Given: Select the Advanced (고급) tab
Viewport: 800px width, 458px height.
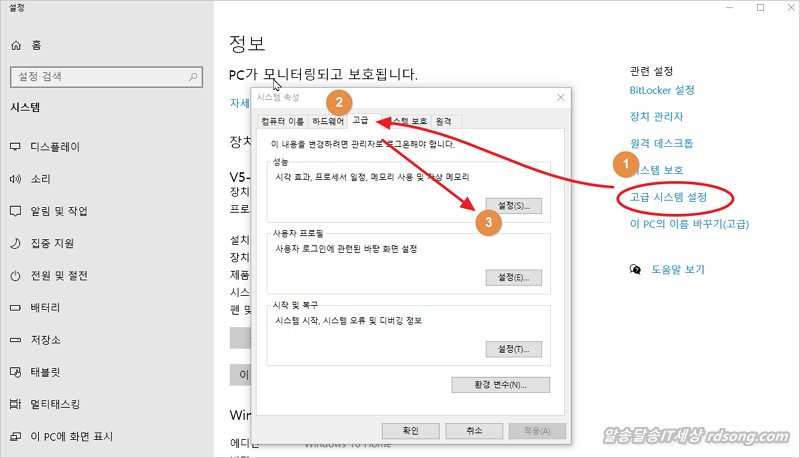Looking at the screenshot, I should [361, 120].
